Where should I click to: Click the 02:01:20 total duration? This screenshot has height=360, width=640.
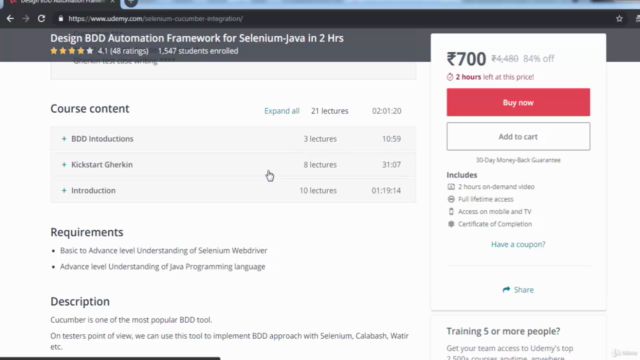tap(387, 111)
